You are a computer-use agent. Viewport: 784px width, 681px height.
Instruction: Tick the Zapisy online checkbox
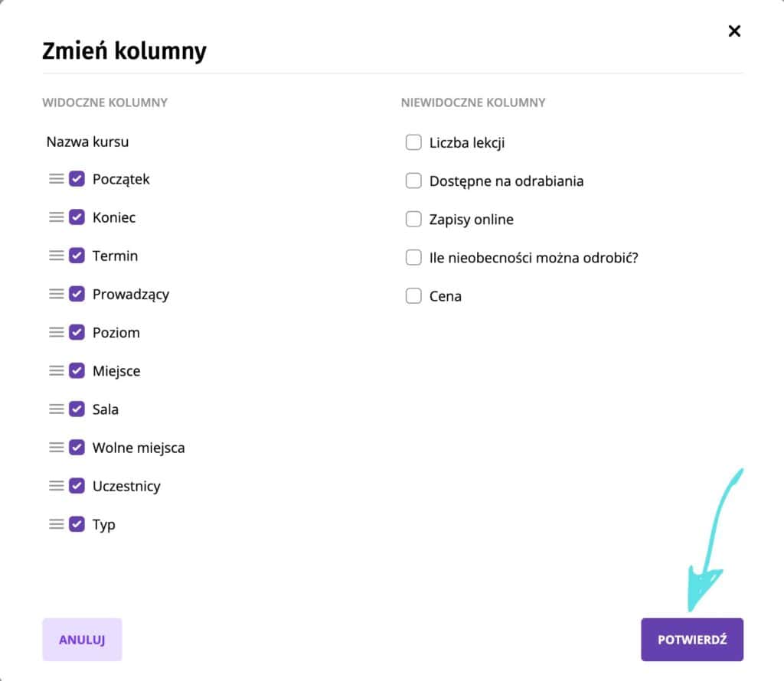coord(413,219)
